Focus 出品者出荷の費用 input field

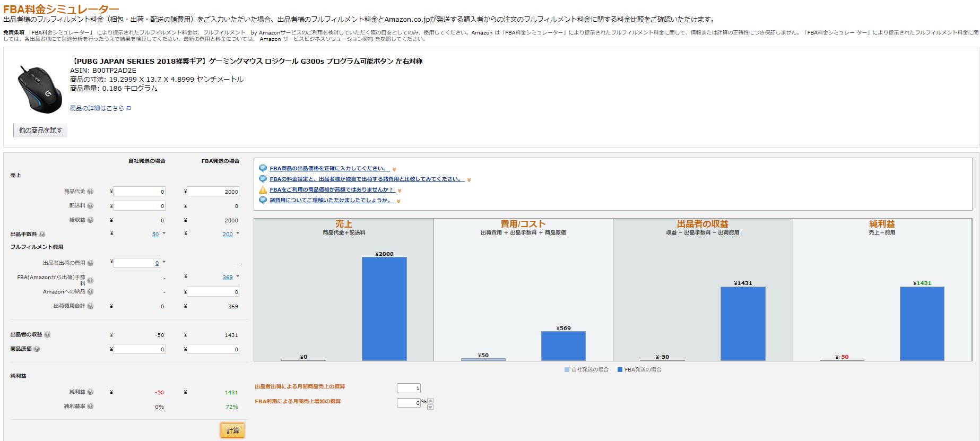tap(137, 263)
